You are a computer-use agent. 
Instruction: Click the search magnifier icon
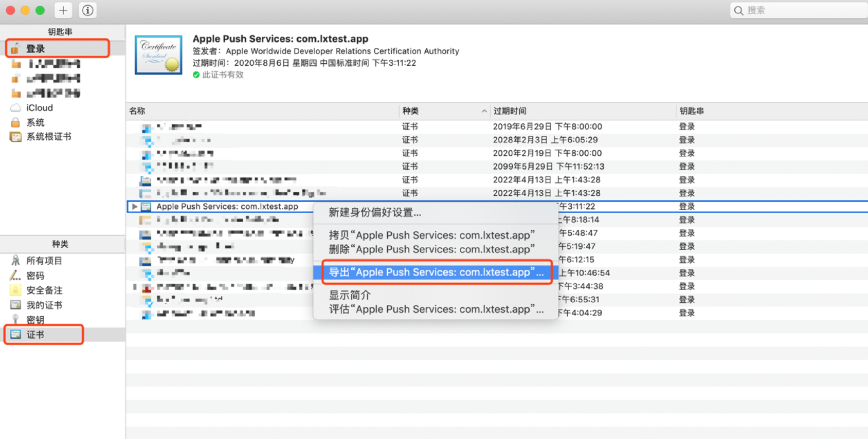click(739, 10)
